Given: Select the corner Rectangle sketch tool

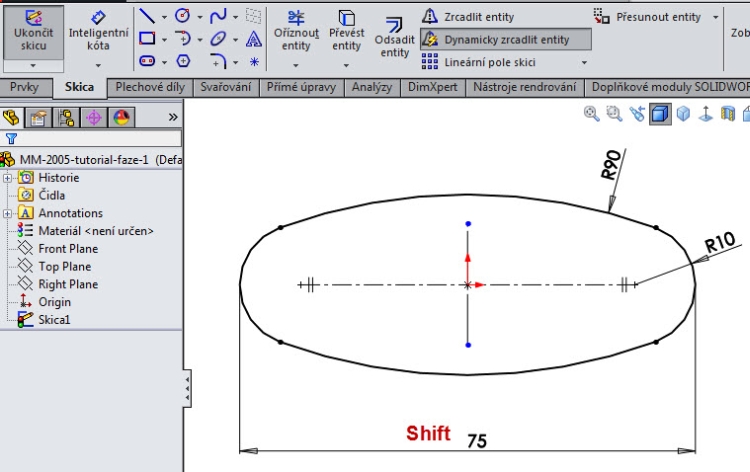Looking at the screenshot, I should tap(147, 38).
